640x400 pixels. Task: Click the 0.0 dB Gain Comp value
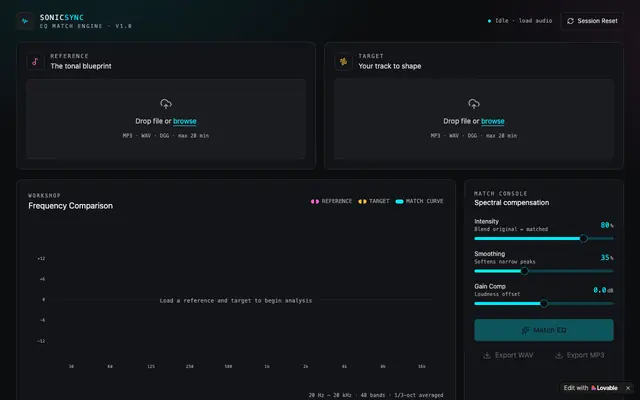(x=603, y=290)
